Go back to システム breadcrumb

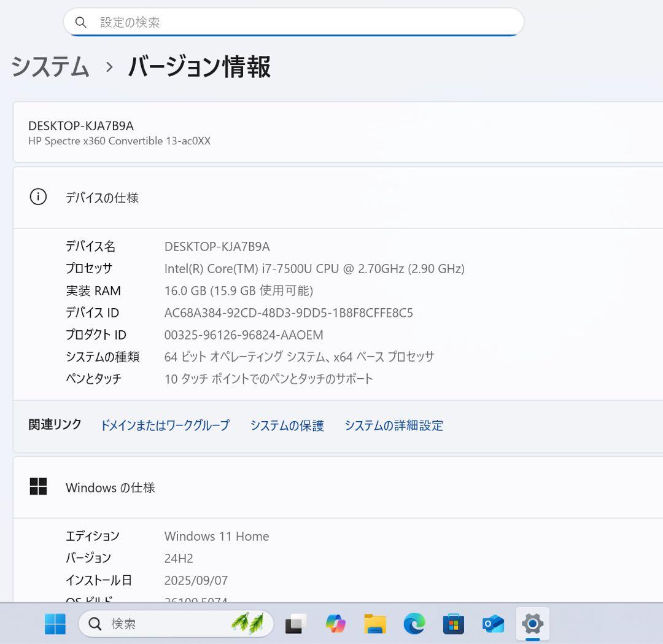[x=50, y=67]
